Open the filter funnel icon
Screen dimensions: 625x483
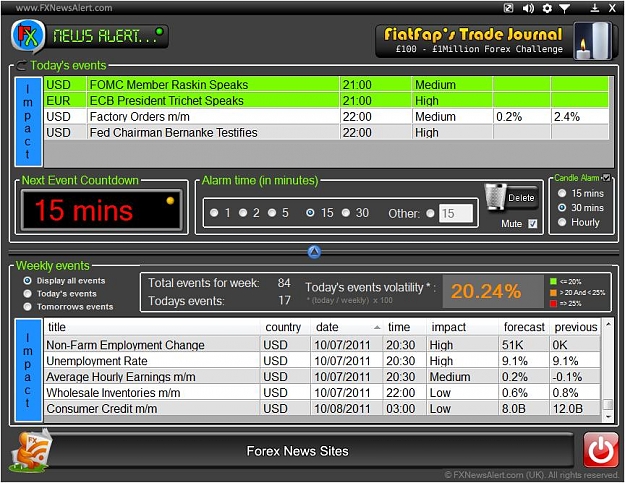(x=564, y=8)
